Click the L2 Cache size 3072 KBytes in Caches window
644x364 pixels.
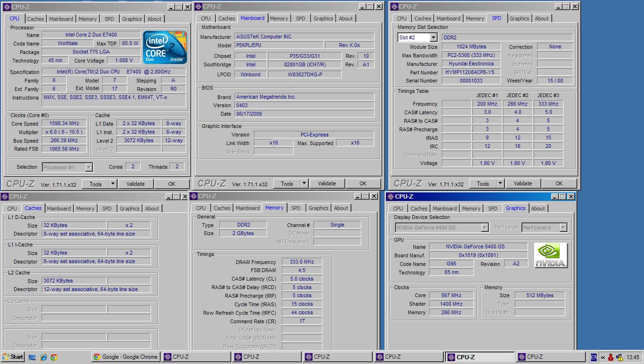click(74, 281)
